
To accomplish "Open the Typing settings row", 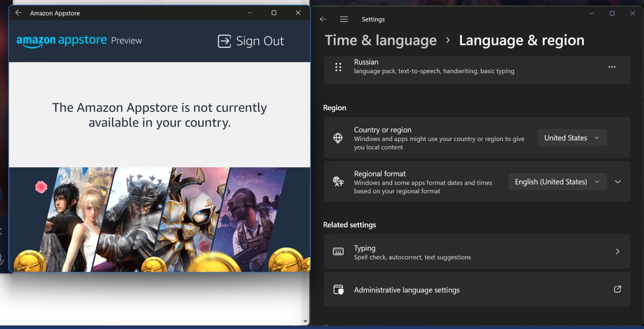I will (x=476, y=251).
